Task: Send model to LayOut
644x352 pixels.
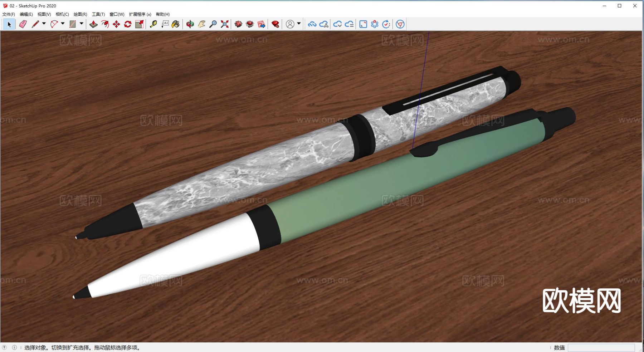Action: 262,24
